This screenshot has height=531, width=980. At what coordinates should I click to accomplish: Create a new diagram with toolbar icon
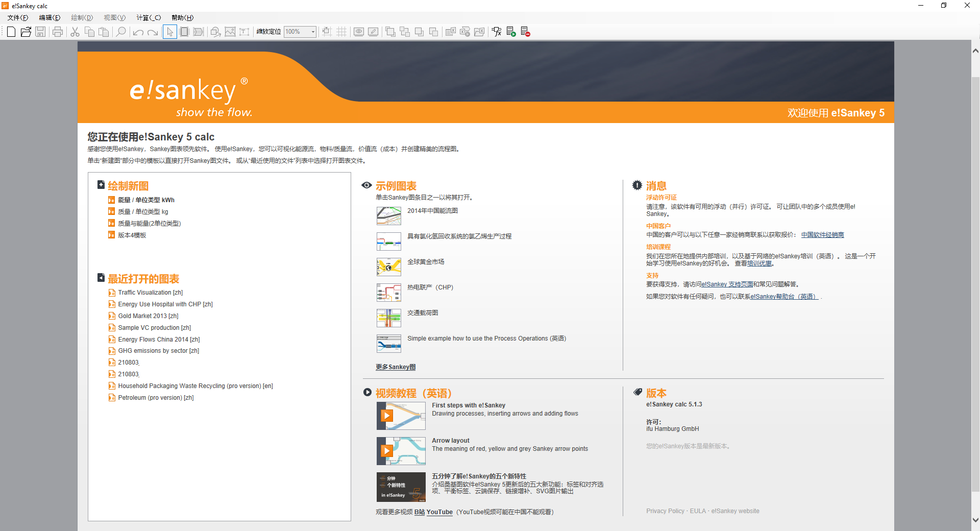pyautogui.click(x=11, y=32)
